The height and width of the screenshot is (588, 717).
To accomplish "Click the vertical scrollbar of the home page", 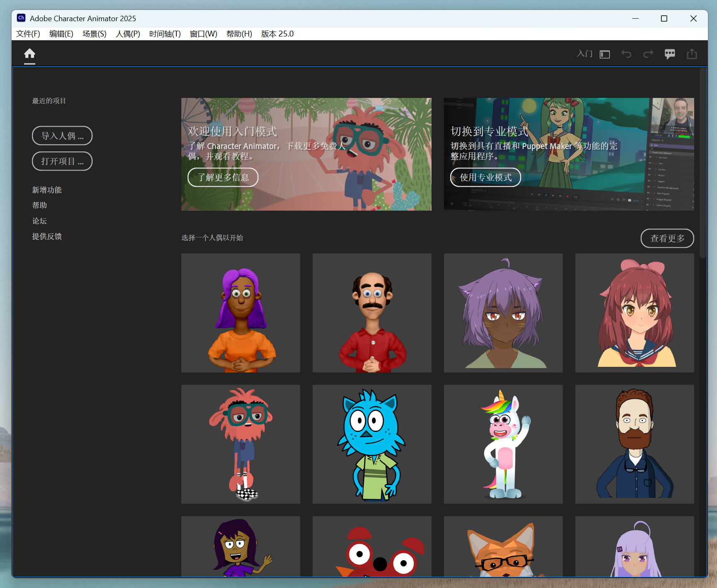I will click(x=702, y=163).
